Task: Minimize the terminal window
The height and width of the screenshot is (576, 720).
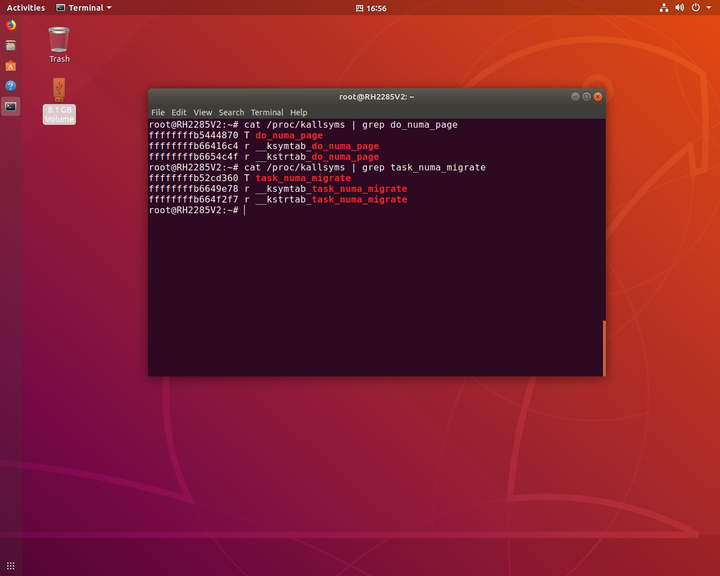Action: (575, 96)
